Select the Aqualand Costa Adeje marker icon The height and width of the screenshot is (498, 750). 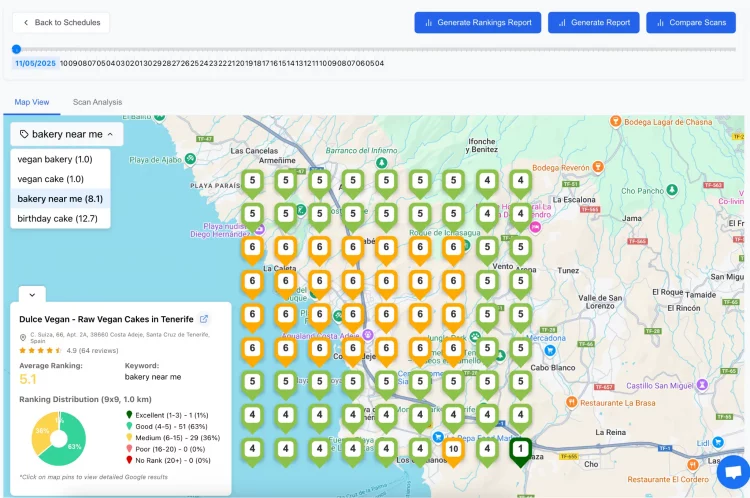[x=367, y=334]
